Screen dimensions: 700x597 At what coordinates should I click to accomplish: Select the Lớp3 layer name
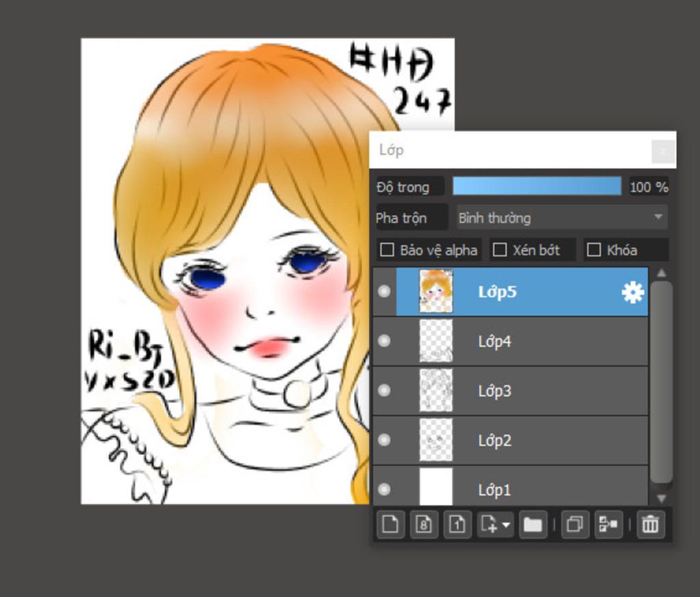click(x=494, y=391)
